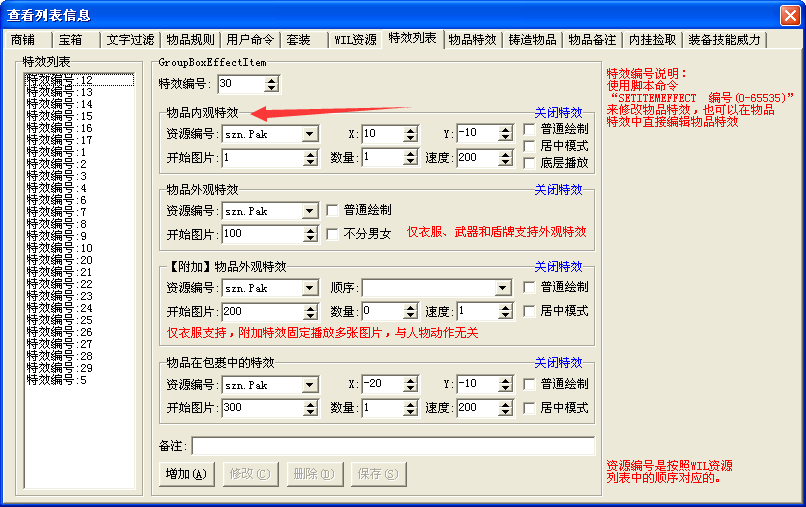The width and height of the screenshot is (806, 507).
Task: Click the 备注 text field
Action: click(x=393, y=446)
